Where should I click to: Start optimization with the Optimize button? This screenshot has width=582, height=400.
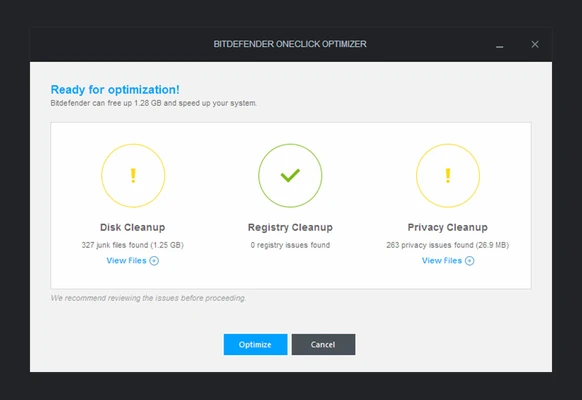(255, 344)
